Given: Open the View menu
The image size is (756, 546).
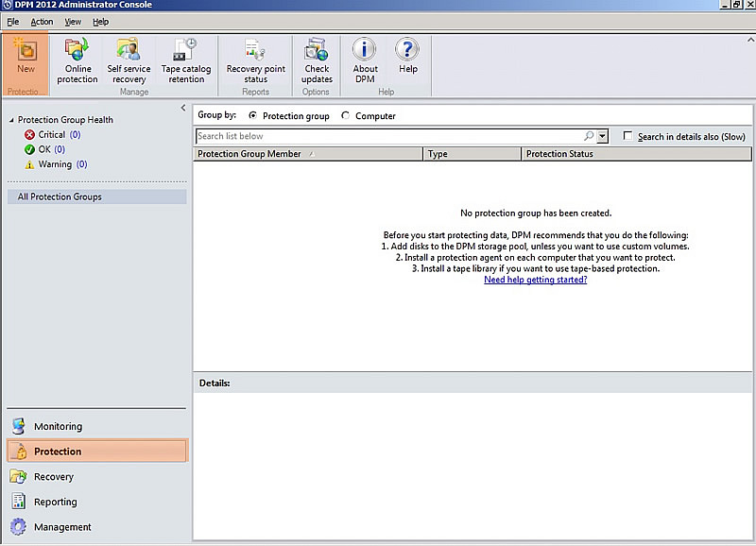Looking at the screenshot, I should point(73,22).
